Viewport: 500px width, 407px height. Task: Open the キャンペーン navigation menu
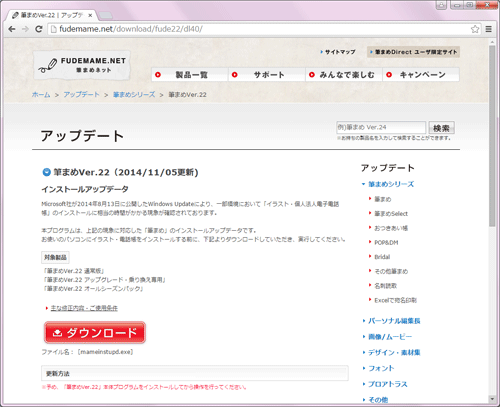[421, 75]
